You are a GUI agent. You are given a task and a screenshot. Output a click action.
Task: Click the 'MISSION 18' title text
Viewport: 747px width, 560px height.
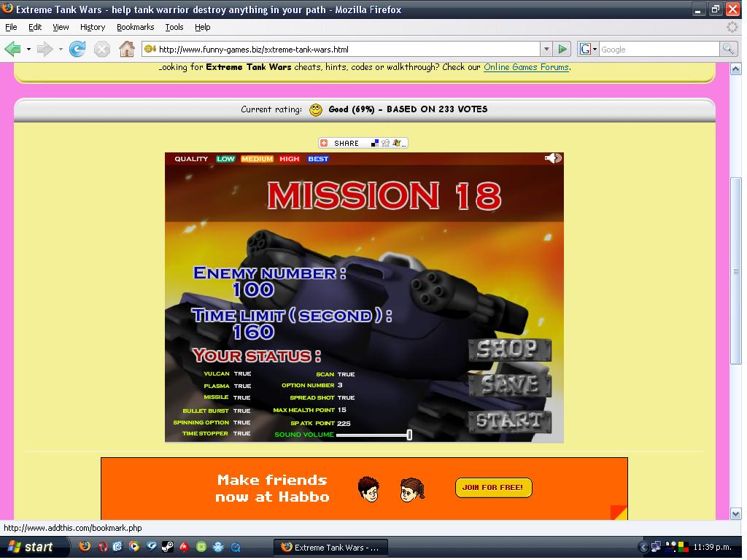coord(384,195)
